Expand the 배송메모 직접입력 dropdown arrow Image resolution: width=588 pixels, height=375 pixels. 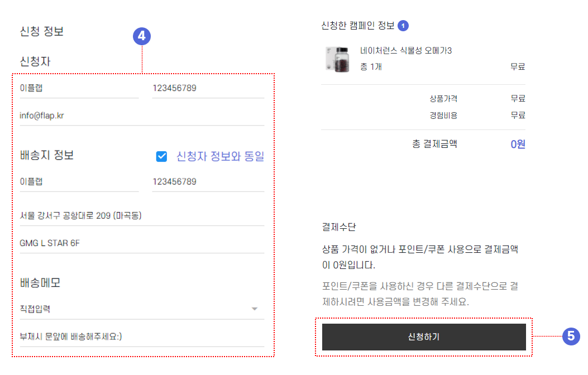click(255, 309)
